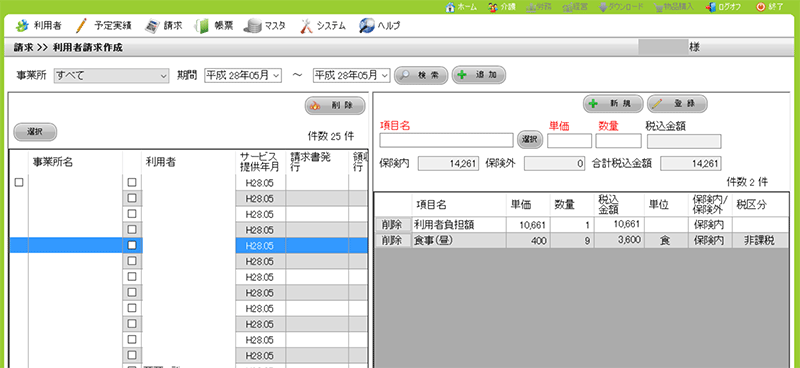Viewport: 800px width, 368px height.
Task: Open ダウンロード from top bar
Action: [x=621, y=7]
